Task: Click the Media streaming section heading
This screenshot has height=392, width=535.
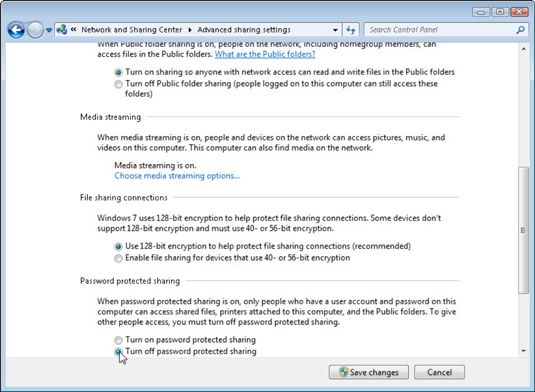Action: tap(110, 117)
